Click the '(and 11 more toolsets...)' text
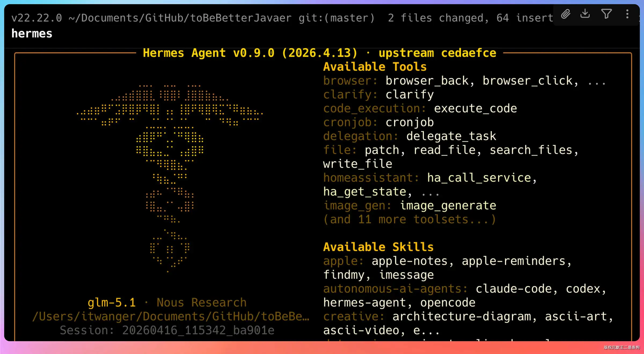 pyautogui.click(x=409, y=220)
